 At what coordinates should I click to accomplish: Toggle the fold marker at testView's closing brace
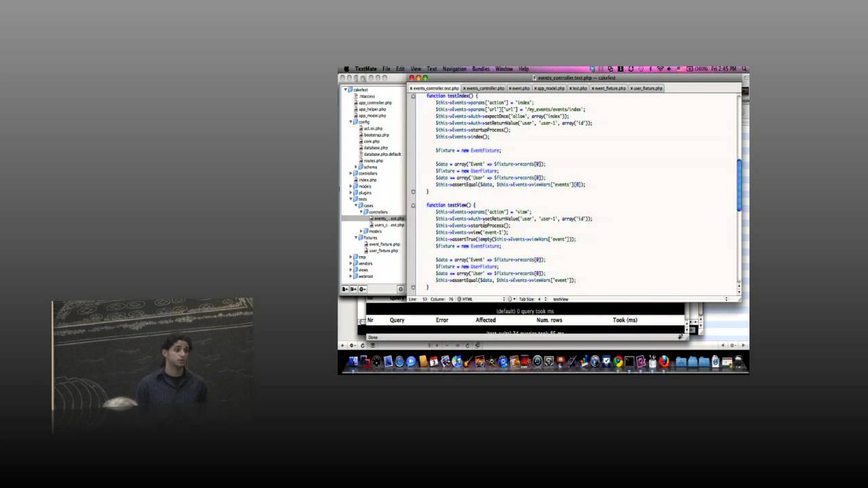click(x=413, y=287)
